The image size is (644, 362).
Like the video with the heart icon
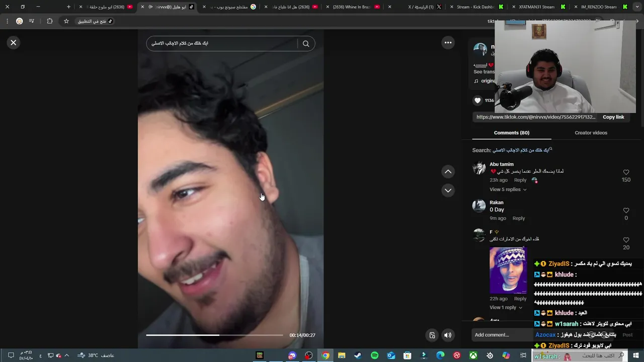pyautogui.click(x=477, y=101)
